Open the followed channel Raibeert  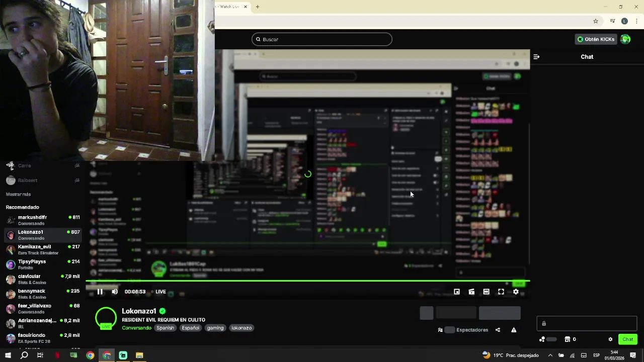[x=43, y=180]
